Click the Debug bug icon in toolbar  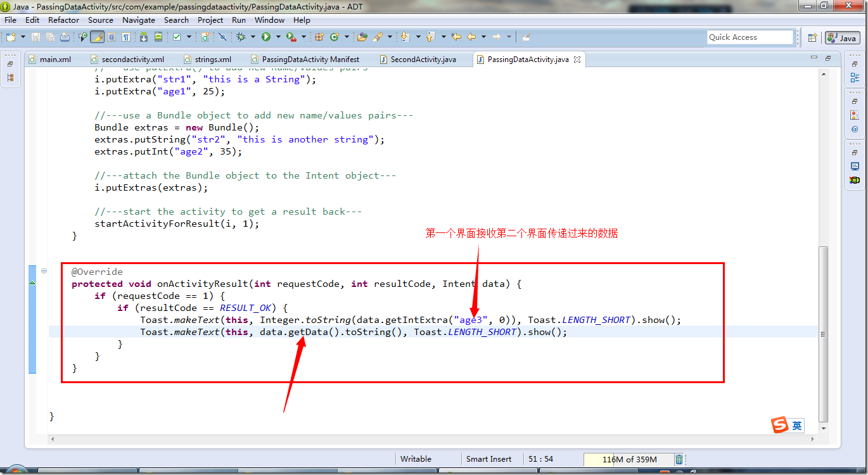click(241, 37)
